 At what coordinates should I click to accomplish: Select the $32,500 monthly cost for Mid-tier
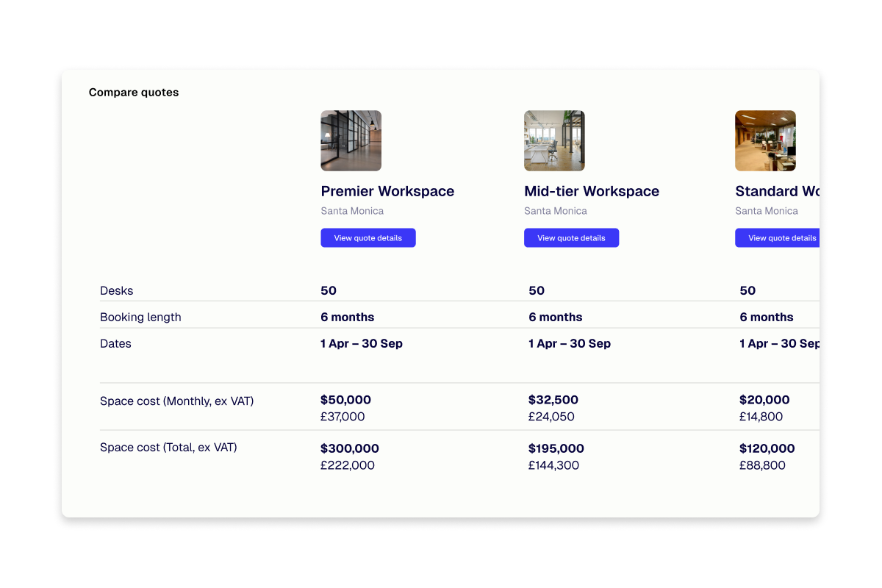tap(553, 400)
